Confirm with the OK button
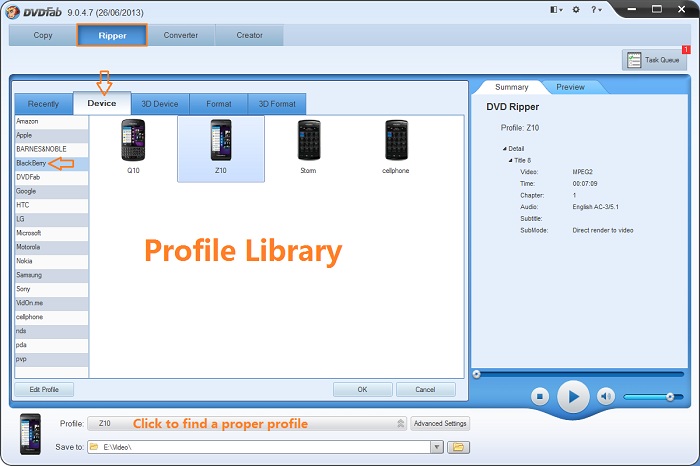Viewport: 700px width, 466px height. coord(362,389)
